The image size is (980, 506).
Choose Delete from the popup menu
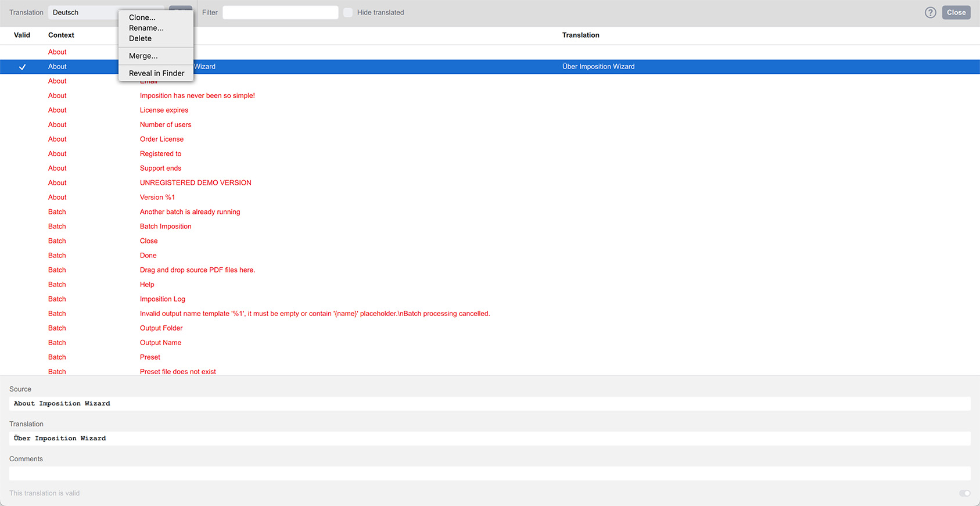(x=140, y=38)
